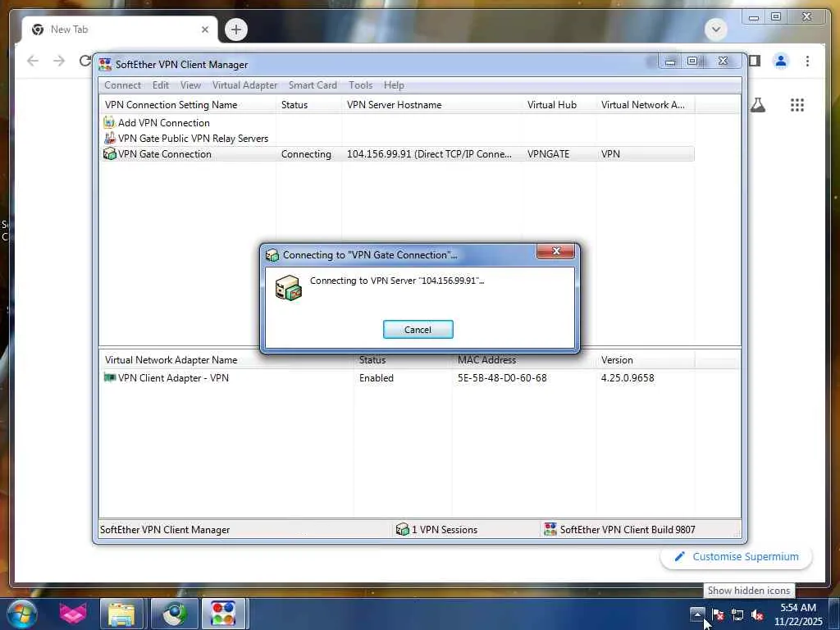Open the Smart Card menu
Image resolution: width=840 pixels, height=630 pixels.
click(x=313, y=85)
